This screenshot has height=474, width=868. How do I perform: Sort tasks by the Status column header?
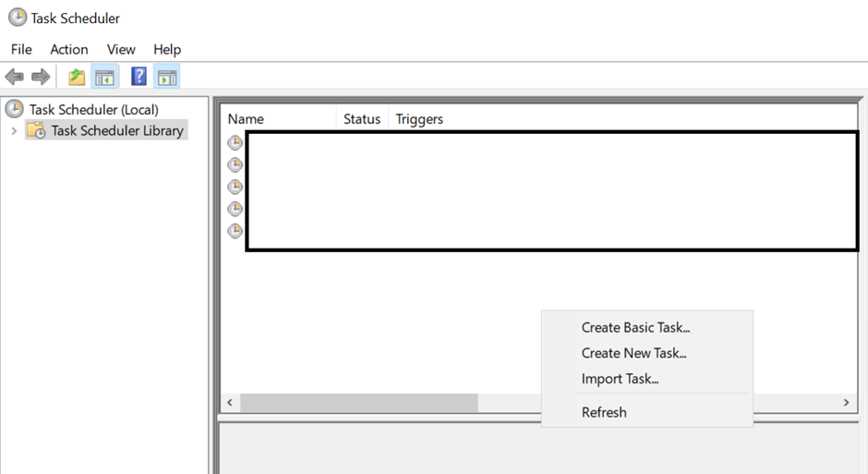click(x=362, y=119)
